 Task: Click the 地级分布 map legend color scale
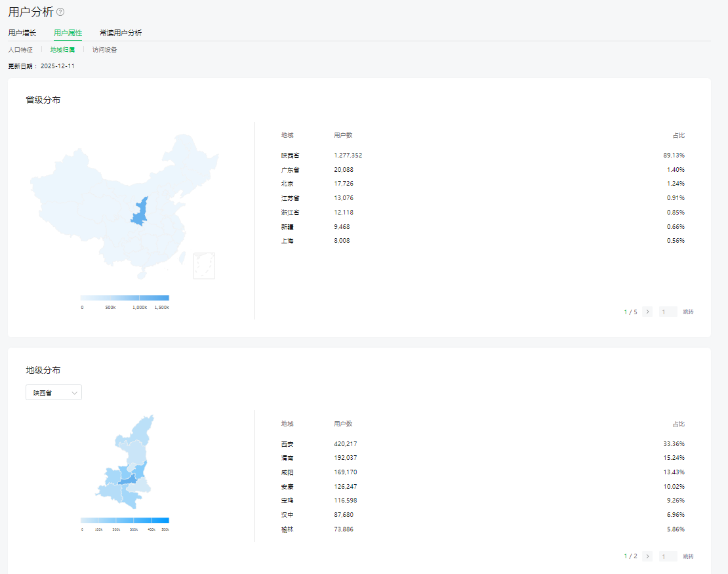tap(125, 520)
